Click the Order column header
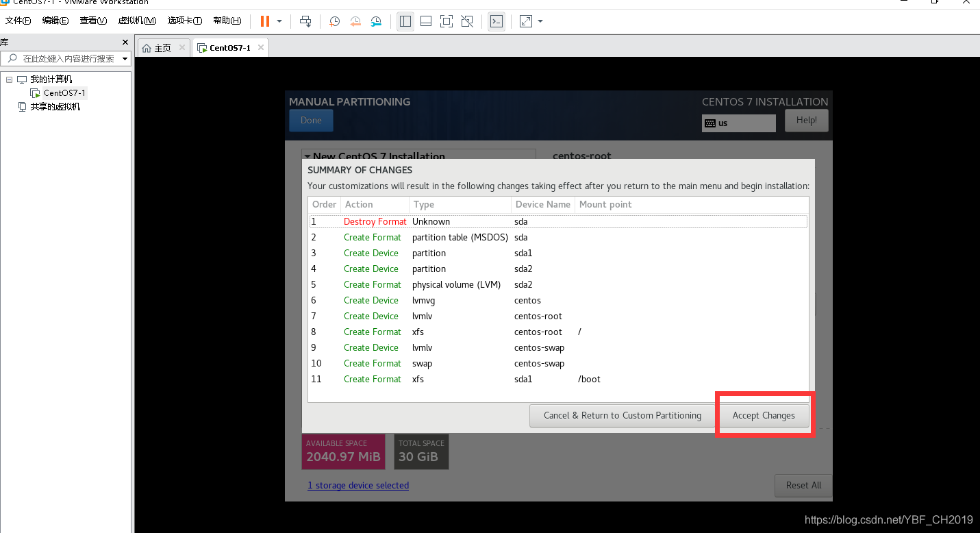This screenshot has height=533, width=980. (x=324, y=204)
